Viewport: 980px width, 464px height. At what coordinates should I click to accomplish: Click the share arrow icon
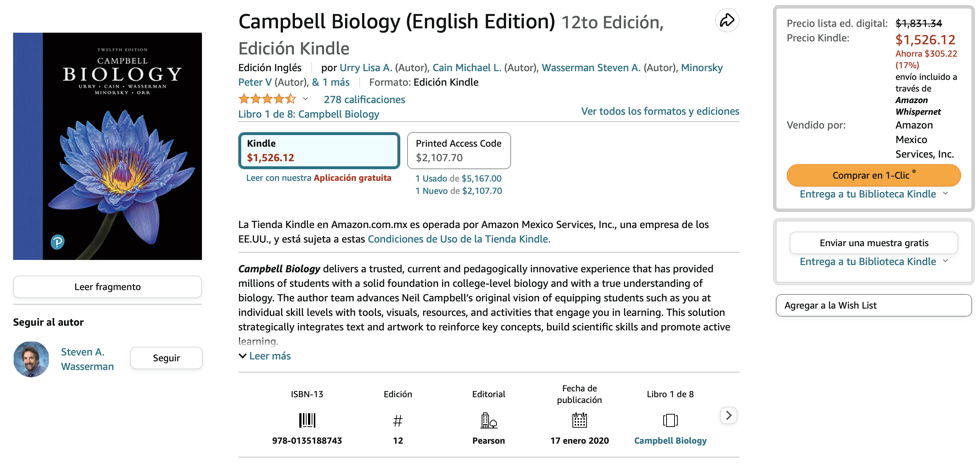726,20
